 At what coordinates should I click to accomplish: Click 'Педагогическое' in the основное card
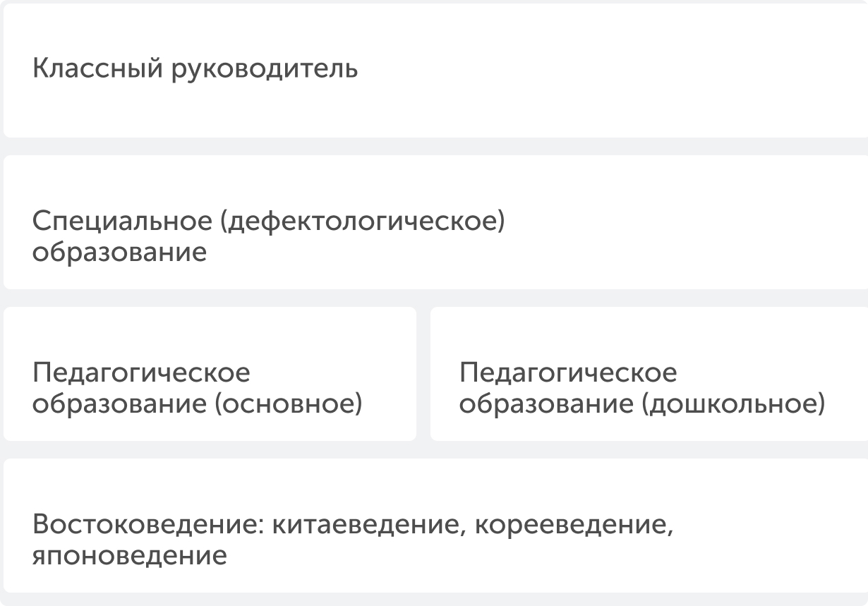point(141,372)
